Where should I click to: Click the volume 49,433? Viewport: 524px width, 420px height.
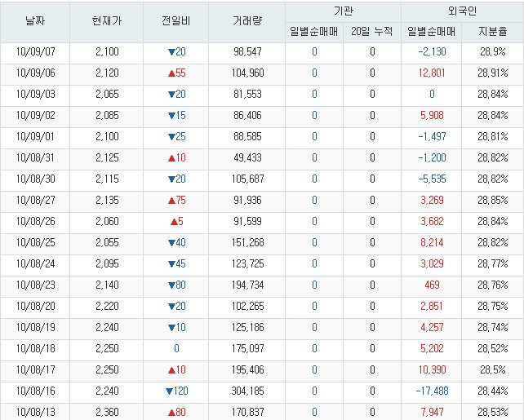click(x=247, y=157)
